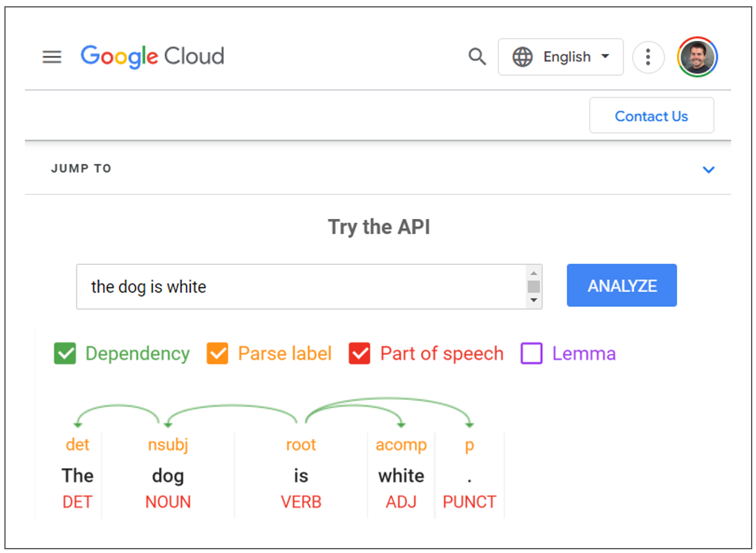Screen dimensions: 756x553
Task: Click the globe language icon
Action: [522, 57]
